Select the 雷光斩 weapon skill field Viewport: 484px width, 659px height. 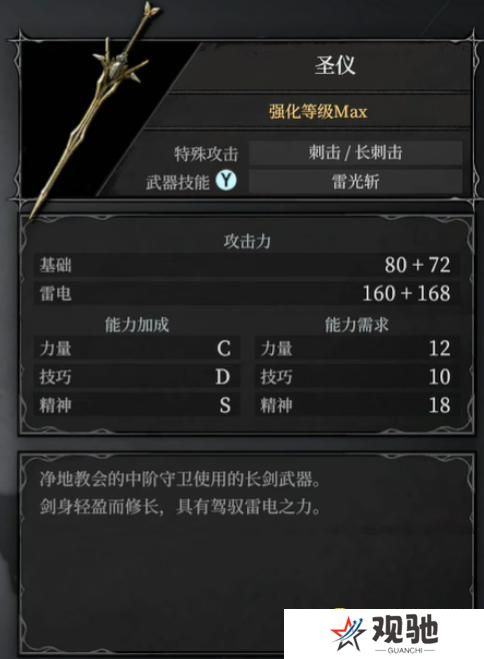tap(355, 182)
